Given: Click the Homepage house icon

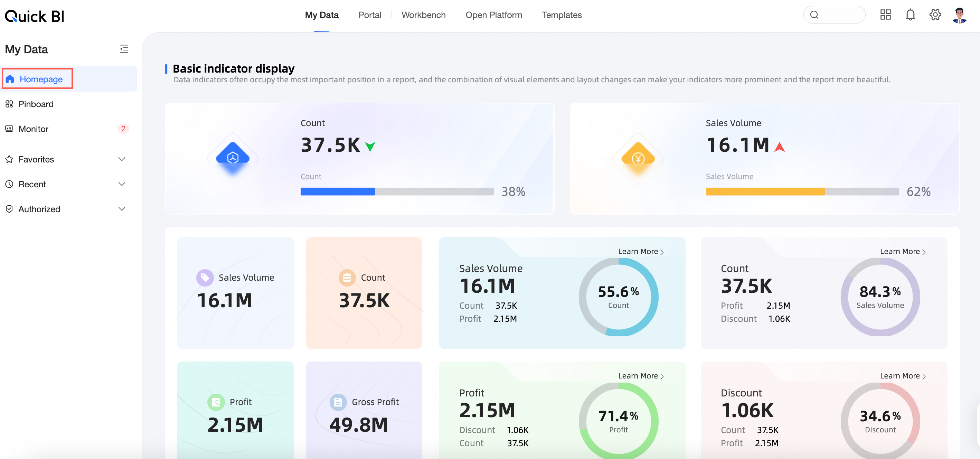Looking at the screenshot, I should (x=10, y=79).
